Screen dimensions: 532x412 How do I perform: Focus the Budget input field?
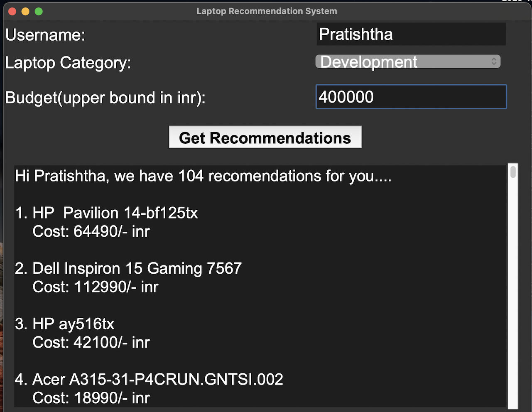pos(411,97)
